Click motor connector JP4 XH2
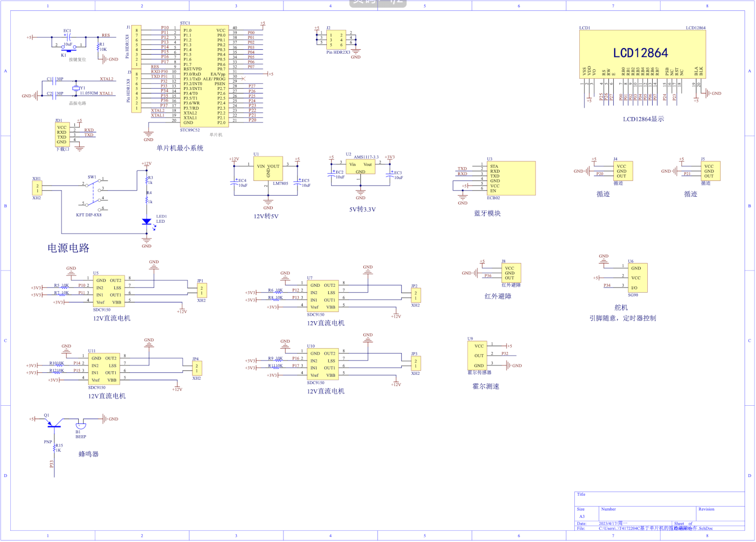756x542 pixels. [x=197, y=368]
